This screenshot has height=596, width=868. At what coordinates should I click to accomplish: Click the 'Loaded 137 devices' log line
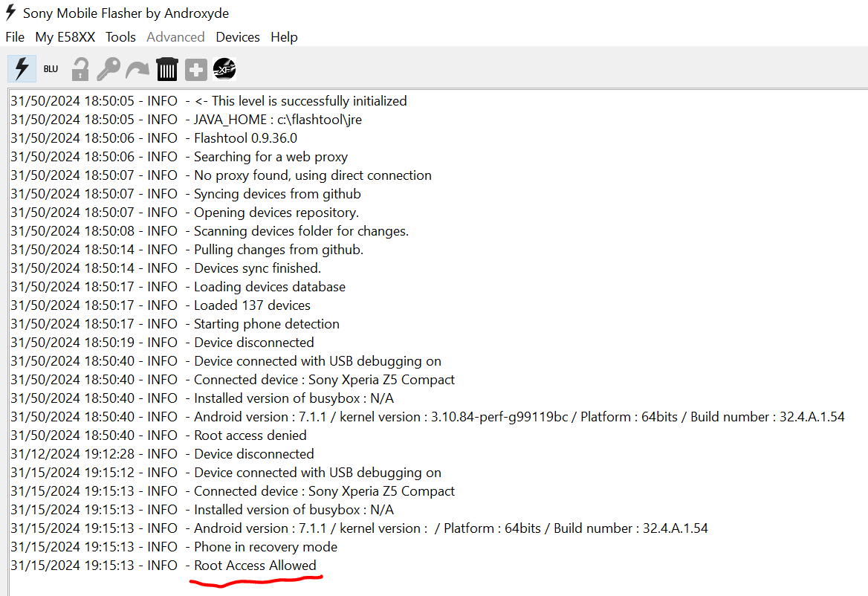pos(252,305)
